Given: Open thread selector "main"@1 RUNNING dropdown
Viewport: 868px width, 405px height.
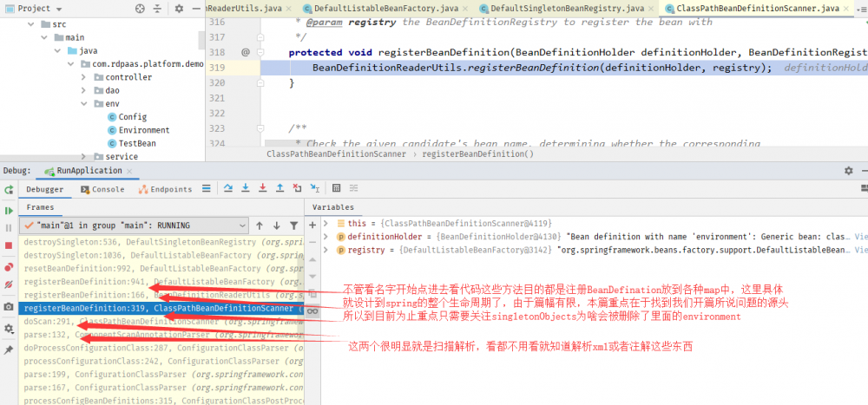Looking at the screenshot, I should point(134,225).
